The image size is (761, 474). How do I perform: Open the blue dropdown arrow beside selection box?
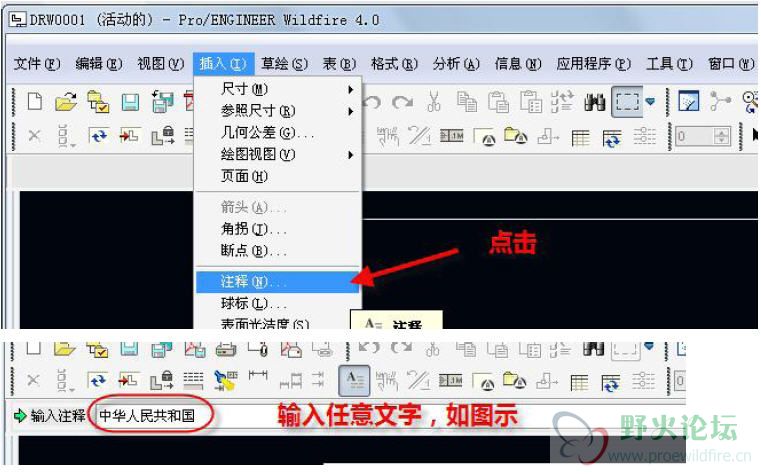tap(650, 102)
